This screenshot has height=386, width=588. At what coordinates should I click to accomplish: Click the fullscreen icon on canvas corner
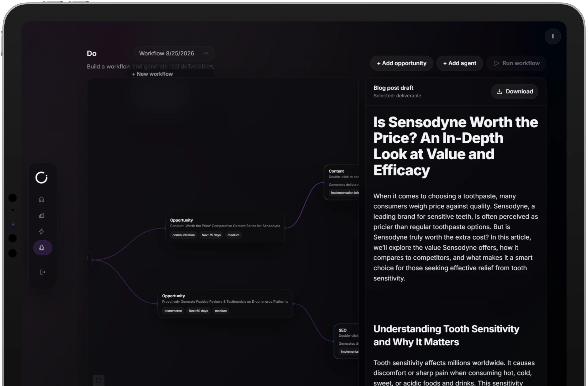99,380
